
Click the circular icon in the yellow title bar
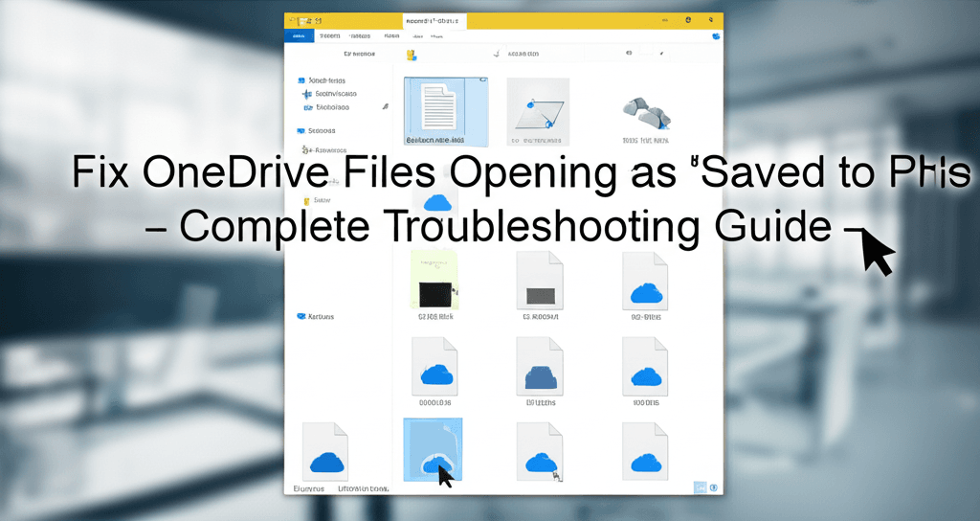pos(688,20)
